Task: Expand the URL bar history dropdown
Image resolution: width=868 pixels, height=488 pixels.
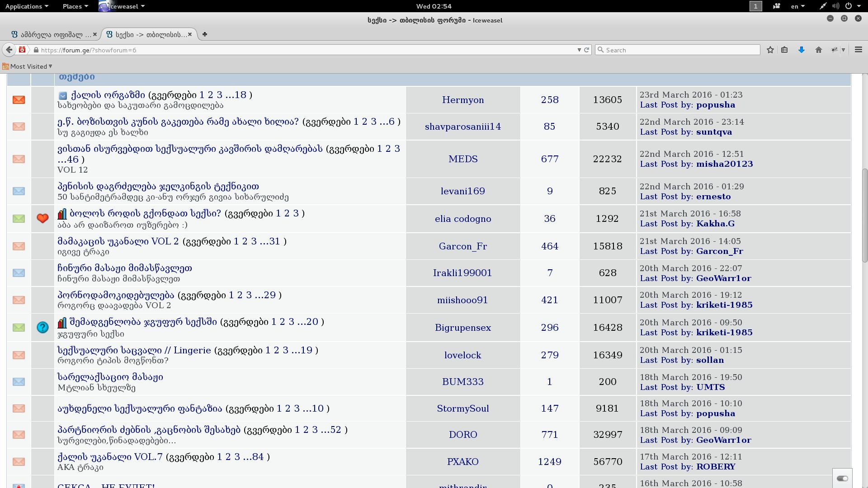Action: coord(579,50)
